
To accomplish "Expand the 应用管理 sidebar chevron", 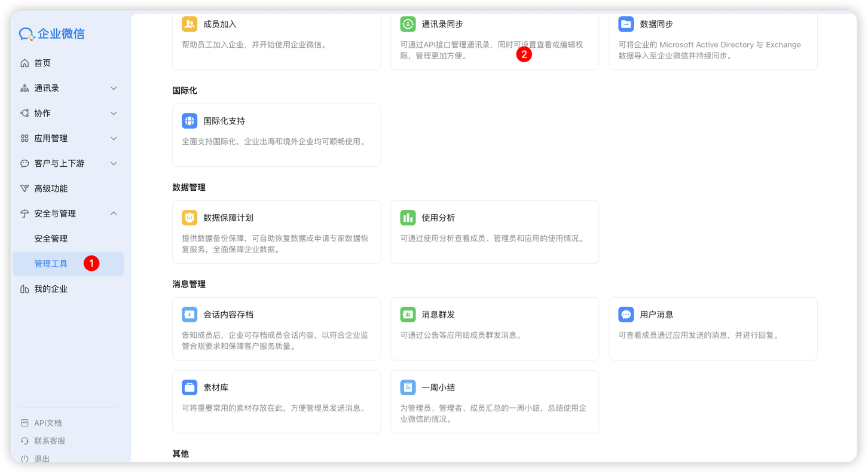I will click(x=114, y=138).
